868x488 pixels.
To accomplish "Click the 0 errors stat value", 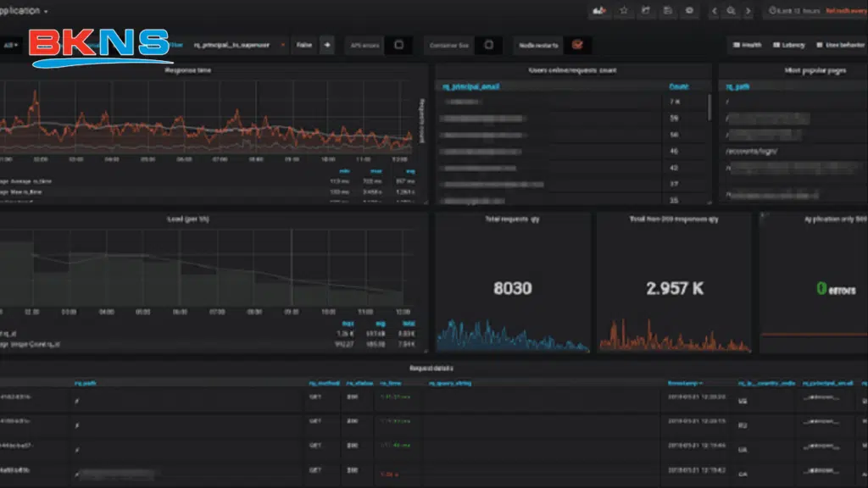I will (836, 289).
